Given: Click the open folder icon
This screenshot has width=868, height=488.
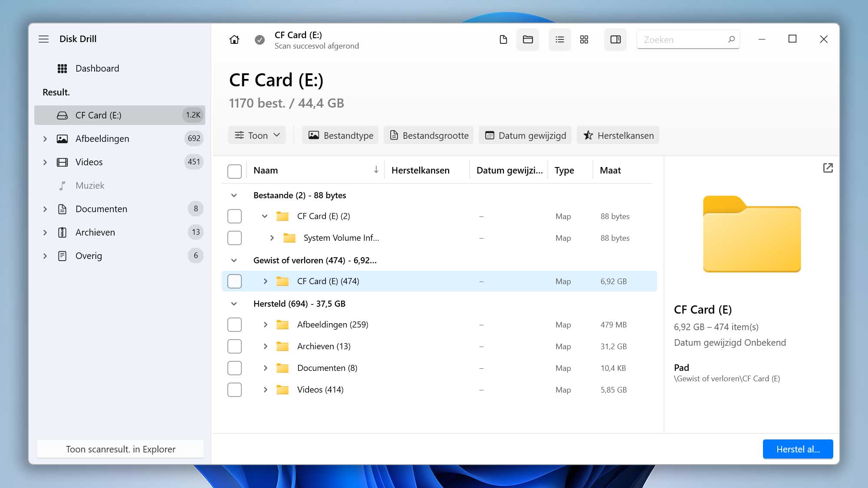Looking at the screenshot, I should pos(528,39).
